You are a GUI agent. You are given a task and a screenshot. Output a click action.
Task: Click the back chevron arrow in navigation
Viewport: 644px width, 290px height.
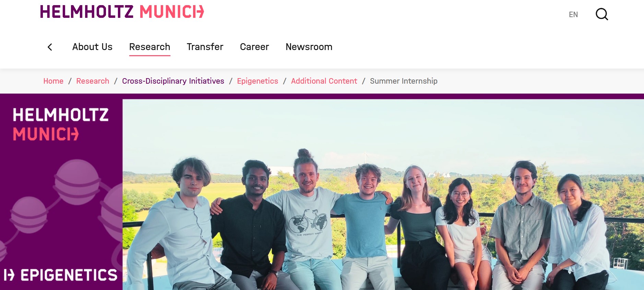tap(50, 47)
